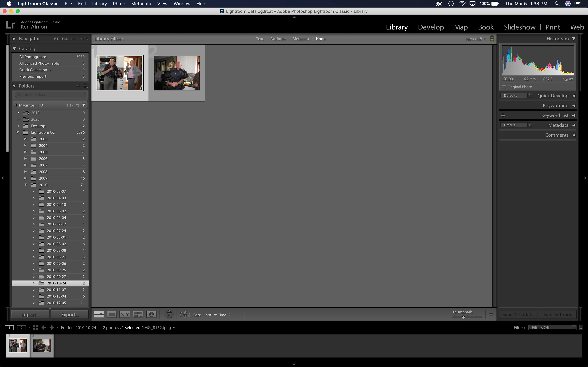Collapse the 2010 folder under Lightroom CC
The width and height of the screenshot is (588, 367).
click(26, 185)
